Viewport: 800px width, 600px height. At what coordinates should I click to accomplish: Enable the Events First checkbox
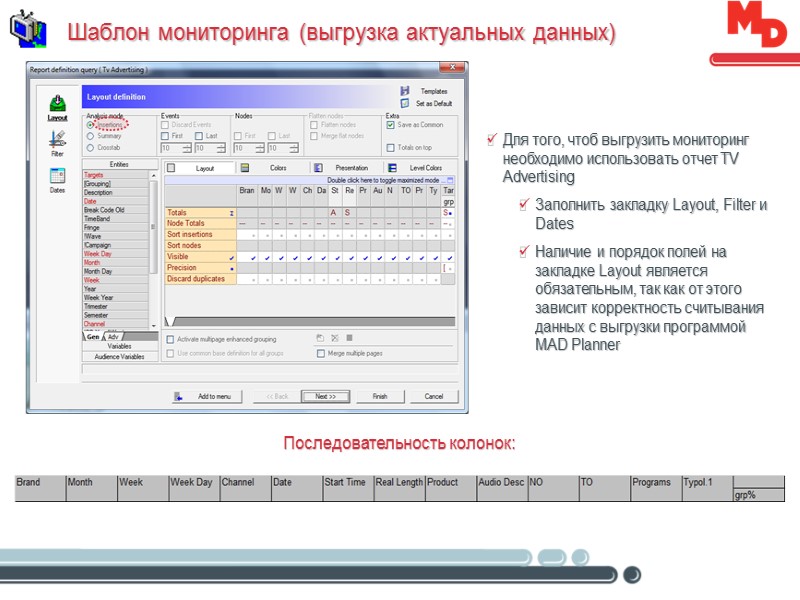165,136
